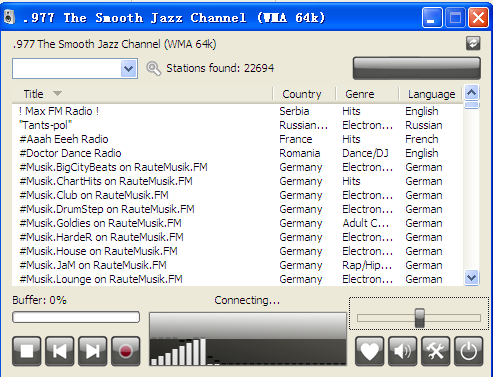The height and width of the screenshot is (377, 493).
Task: Skip to the next station
Action: (x=93, y=351)
